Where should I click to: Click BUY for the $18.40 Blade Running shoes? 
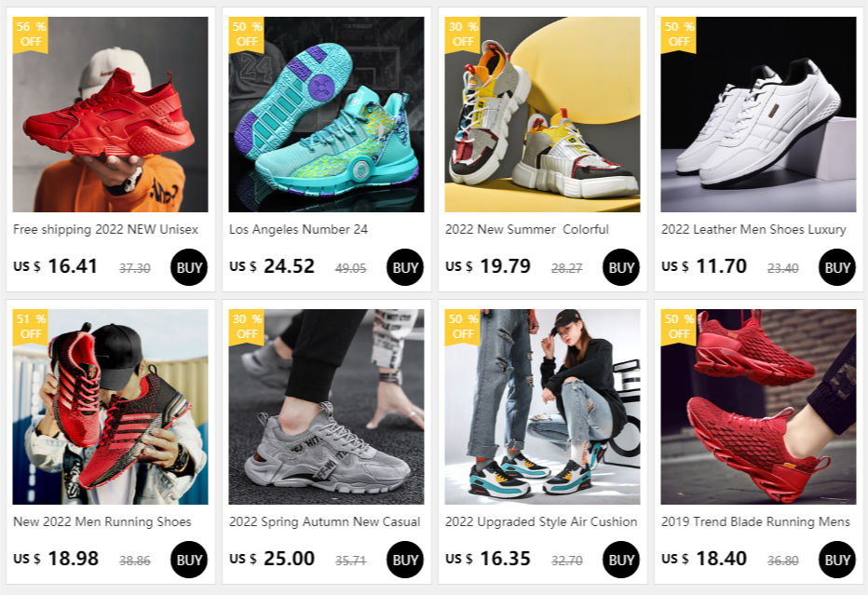[836, 560]
